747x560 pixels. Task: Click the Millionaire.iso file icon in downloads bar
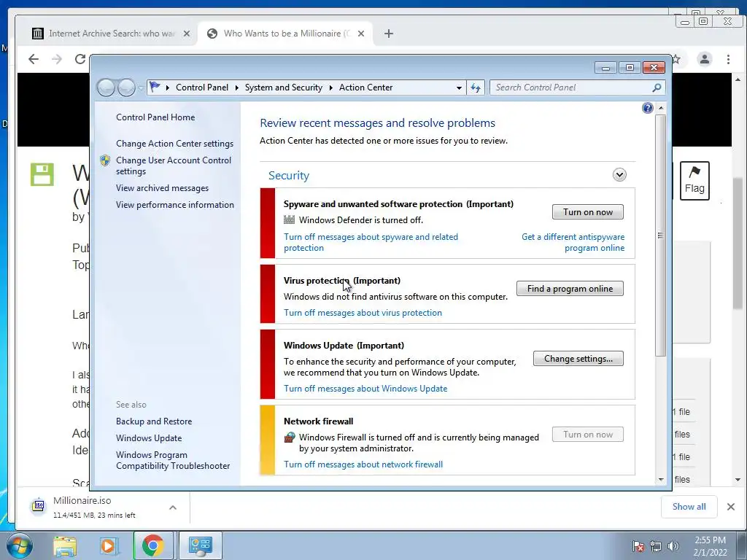(x=39, y=506)
